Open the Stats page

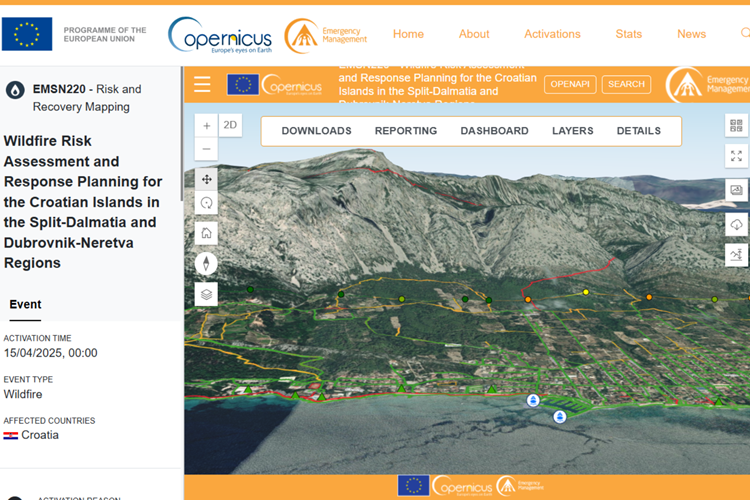pos(628,34)
